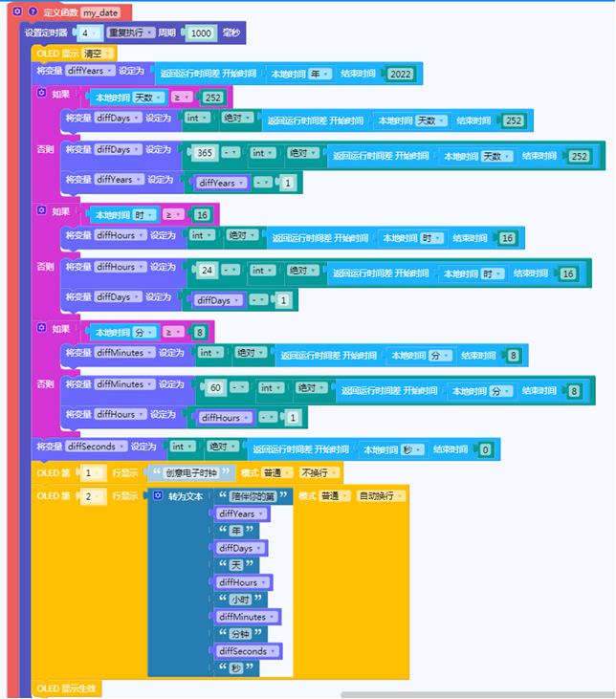This screenshot has width=616, height=699.
Task: Open diffYears variable dropdown in subtraction block
Action: [x=221, y=183]
